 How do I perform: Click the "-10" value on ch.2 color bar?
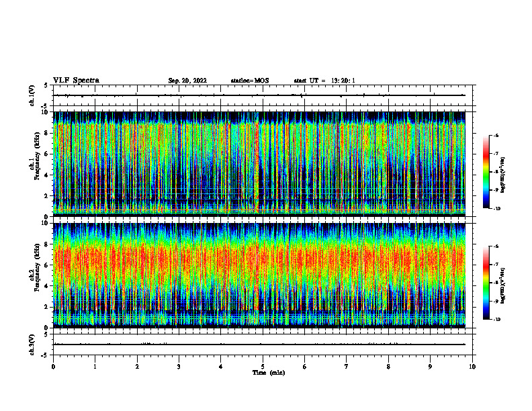pyautogui.click(x=497, y=320)
